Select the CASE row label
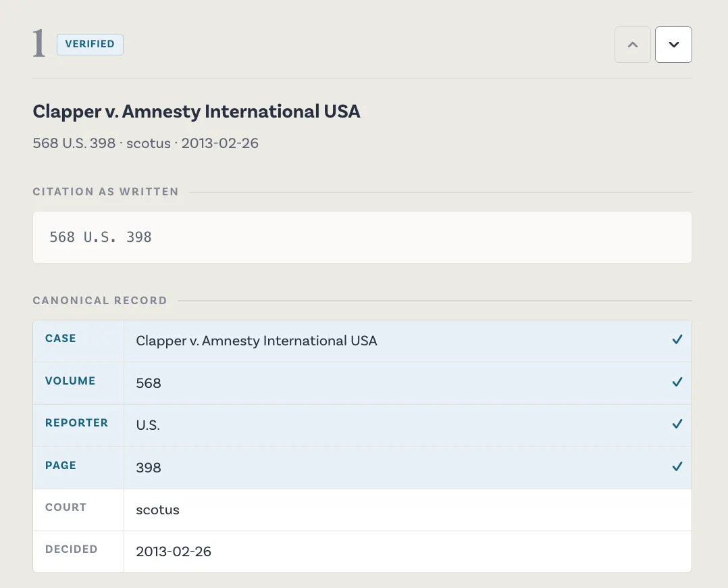 60,339
